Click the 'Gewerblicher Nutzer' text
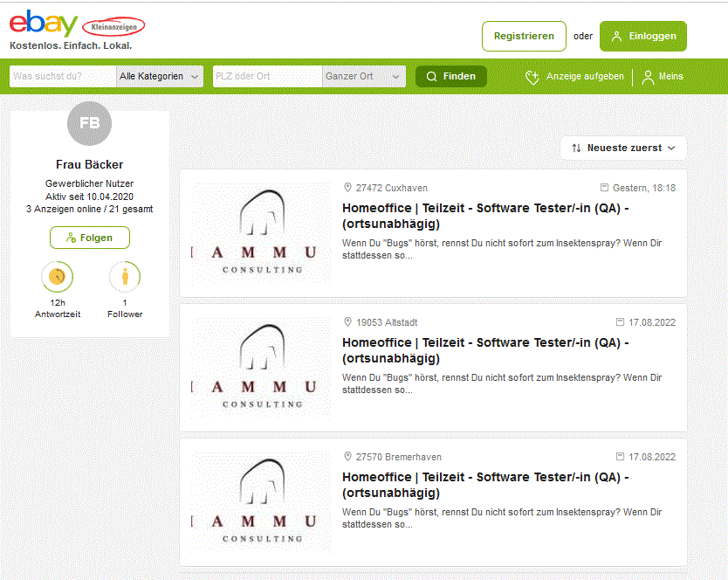Viewport: 728px width, 580px height. tap(90, 183)
